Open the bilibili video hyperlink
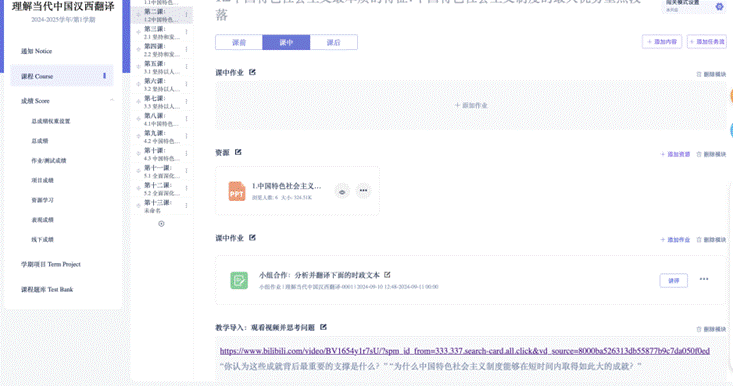The image size is (733, 386). 465,351
